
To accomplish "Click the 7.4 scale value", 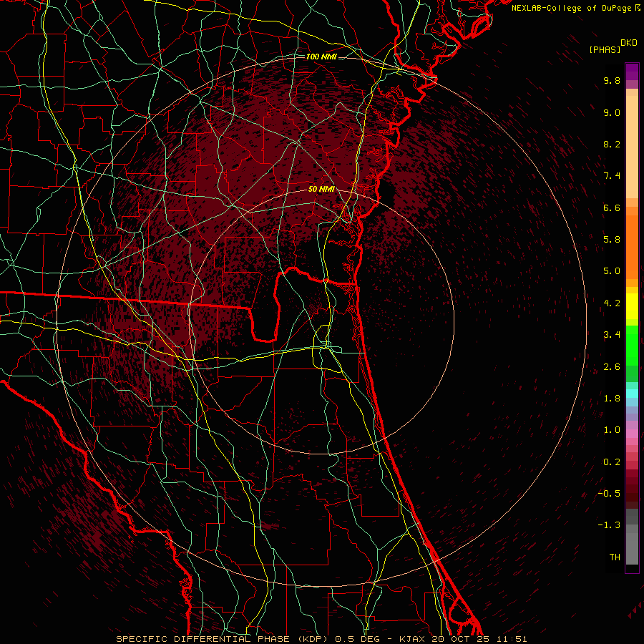I will point(612,176).
